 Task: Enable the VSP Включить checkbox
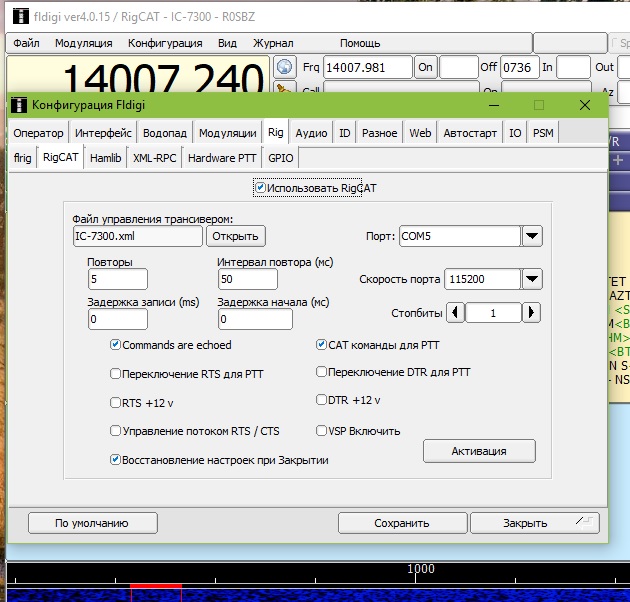321,431
